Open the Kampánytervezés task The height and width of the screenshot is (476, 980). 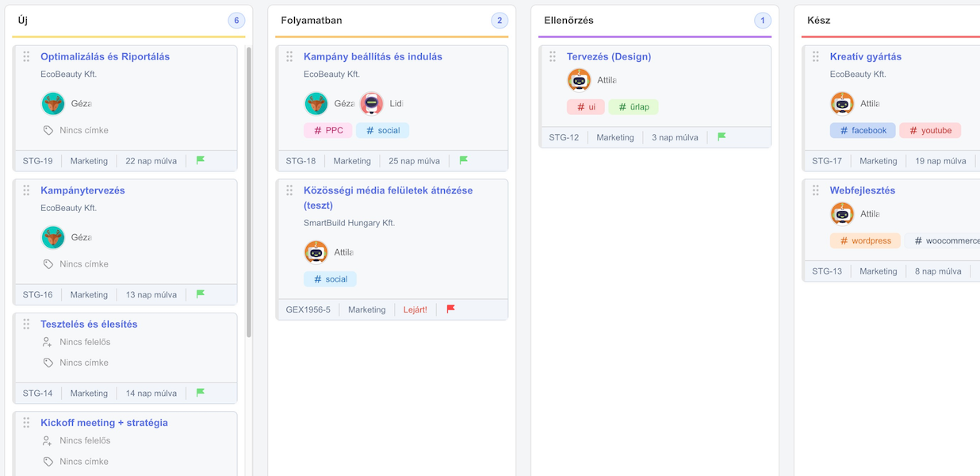point(82,190)
